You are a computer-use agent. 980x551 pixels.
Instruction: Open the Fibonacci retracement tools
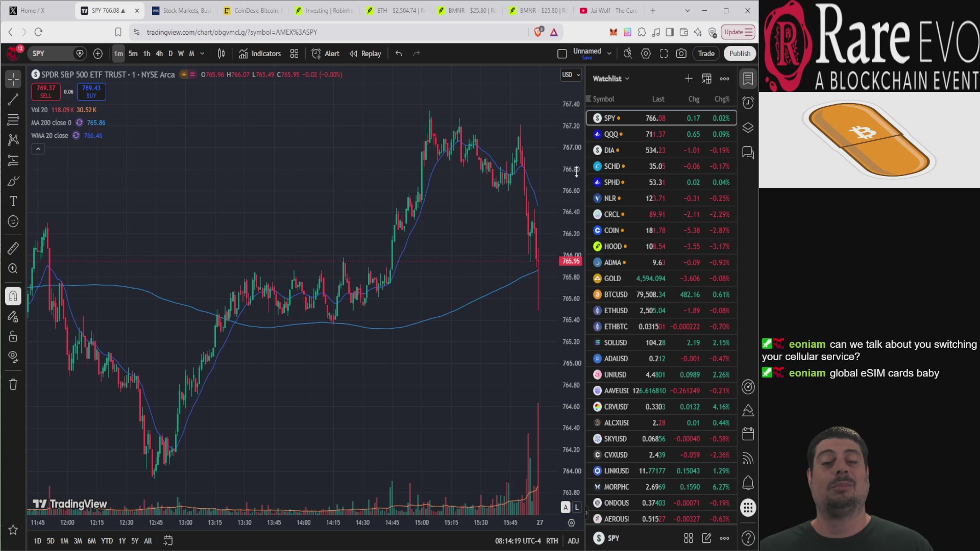tap(13, 120)
